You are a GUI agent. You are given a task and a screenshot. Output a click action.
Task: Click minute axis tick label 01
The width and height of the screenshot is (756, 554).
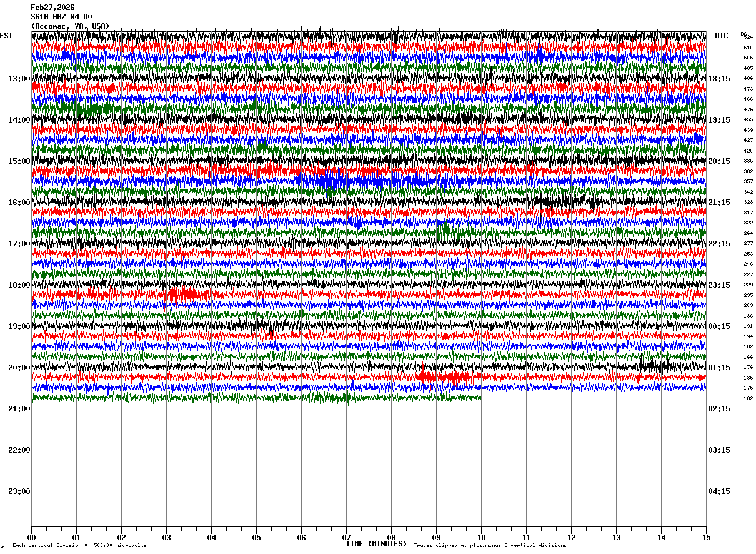coord(76,537)
